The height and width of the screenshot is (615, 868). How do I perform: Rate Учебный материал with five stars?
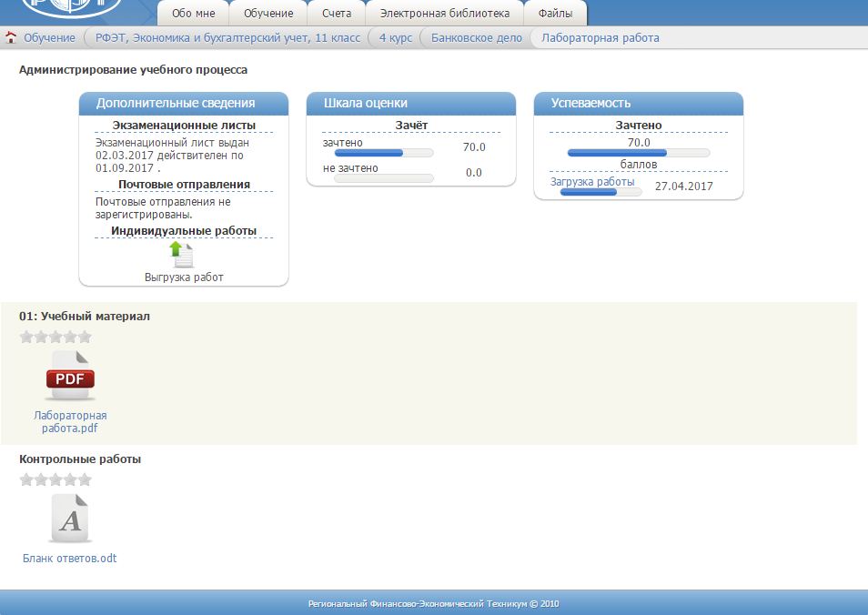coord(86,337)
